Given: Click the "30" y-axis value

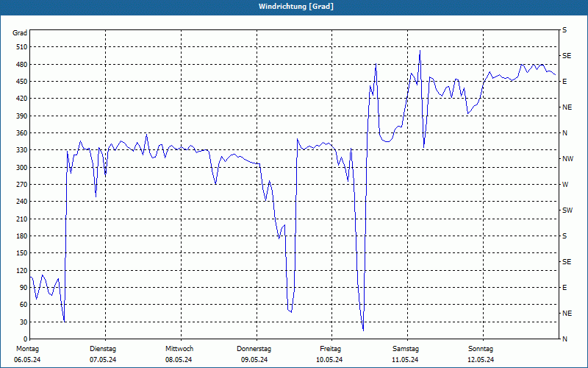Looking at the screenshot, I should coord(24,322).
